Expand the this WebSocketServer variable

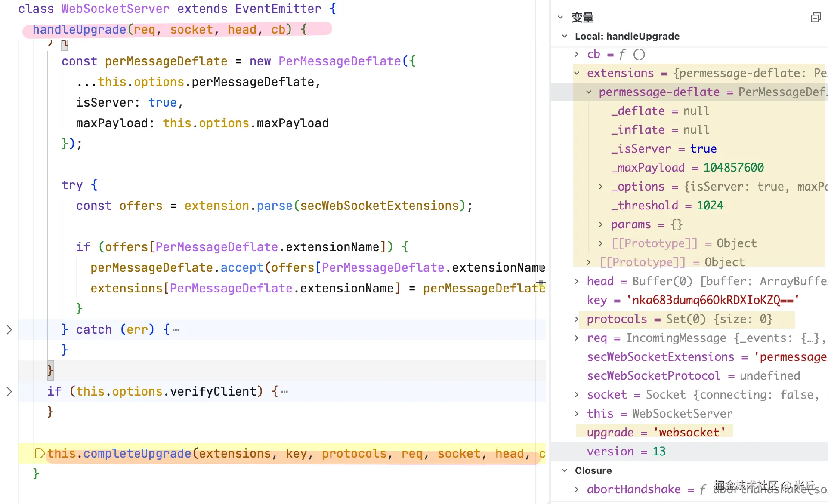point(577,414)
